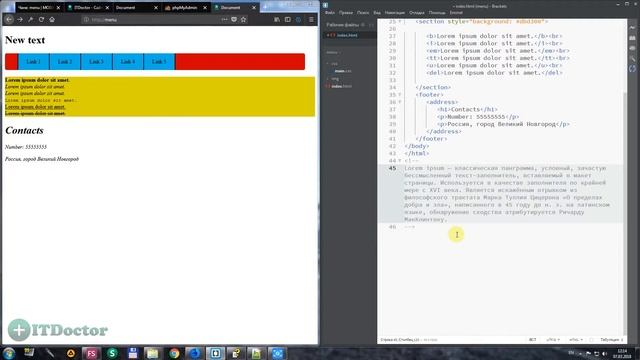
Task: Open the Отладка menu in Brackets
Action: [x=416, y=13]
